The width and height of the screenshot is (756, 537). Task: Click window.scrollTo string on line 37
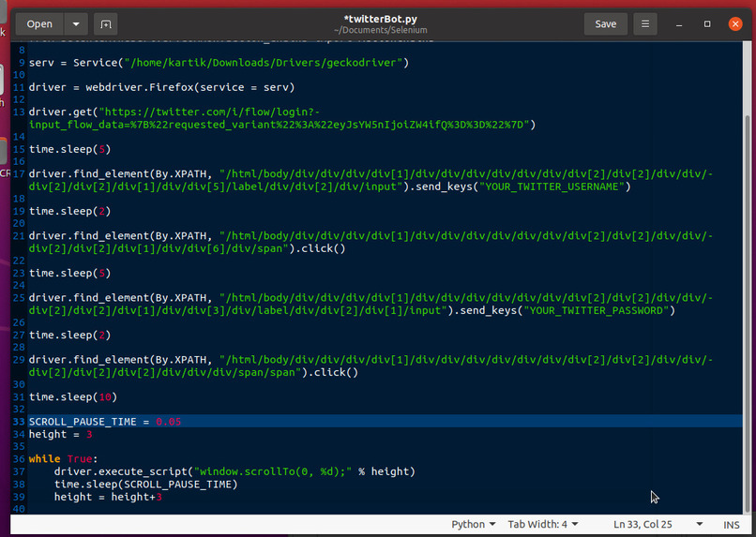point(272,471)
